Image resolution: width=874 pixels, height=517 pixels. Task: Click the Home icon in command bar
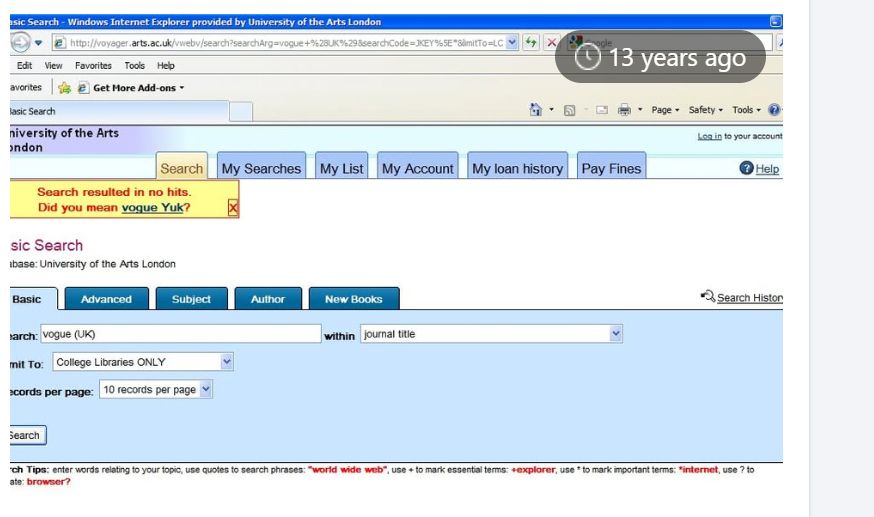pyautogui.click(x=535, y=110)
